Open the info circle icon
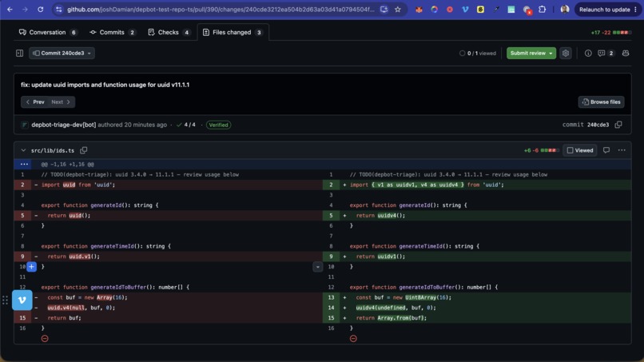Viewport: 644px width, 362px height. pyautogui.click(x=588, y=53)
